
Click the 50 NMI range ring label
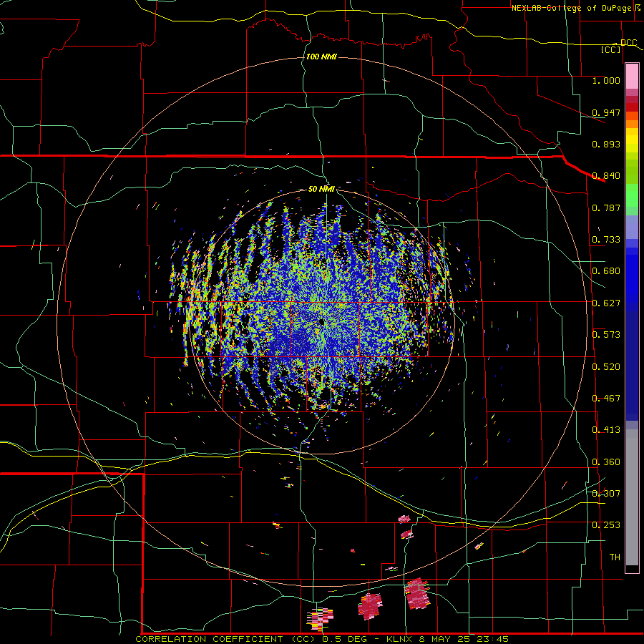click(x=321, y=189)
